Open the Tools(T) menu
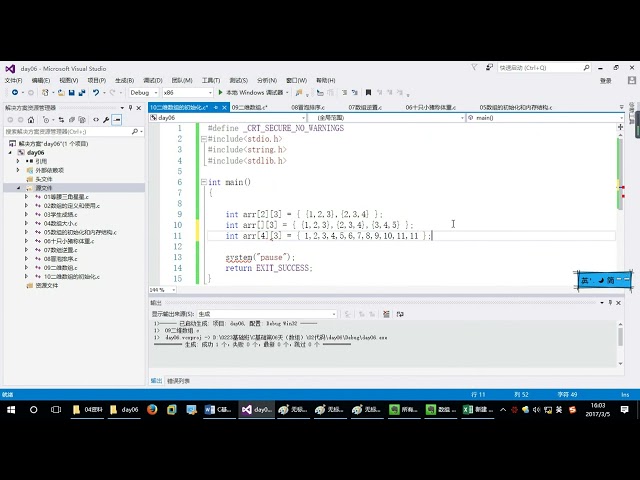The image size is (640, 480). tap(211, 80)
